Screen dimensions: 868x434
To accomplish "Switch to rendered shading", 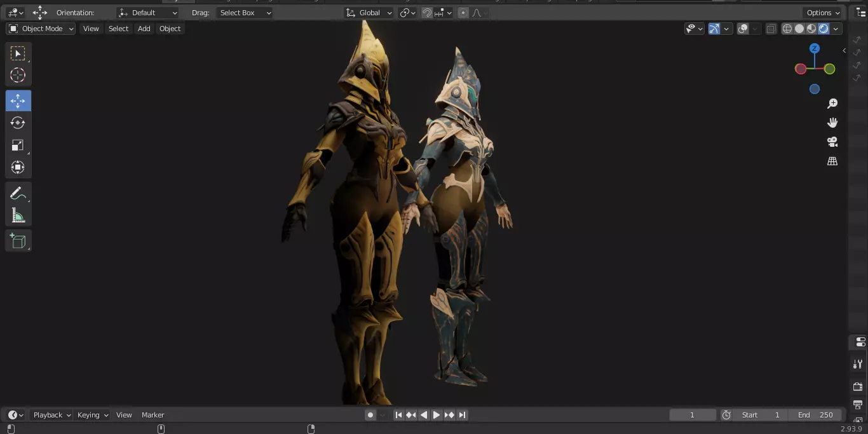I will coord(824,29).
